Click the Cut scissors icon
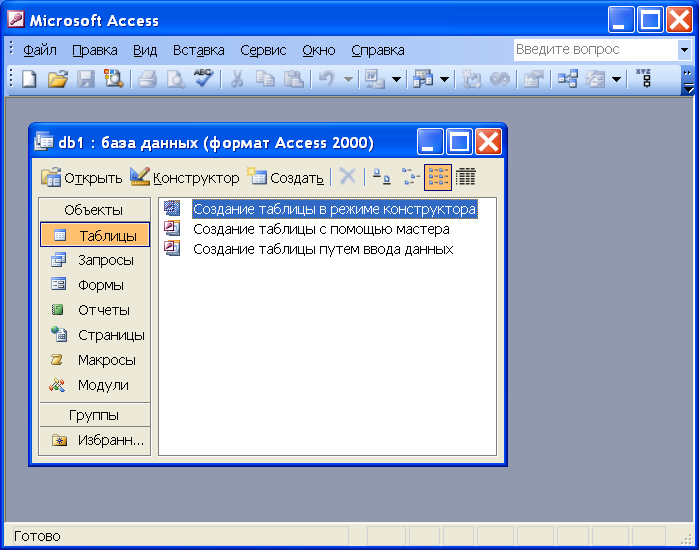 (237, 79)
